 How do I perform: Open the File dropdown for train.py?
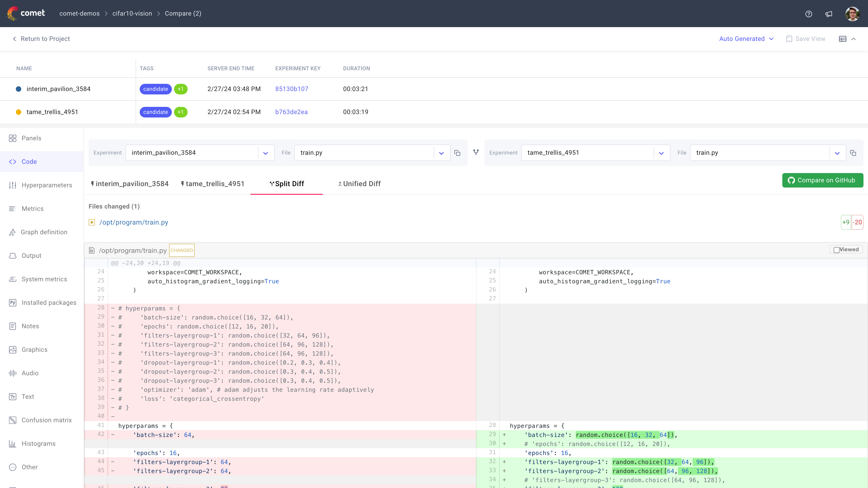(x=441, y=152)
